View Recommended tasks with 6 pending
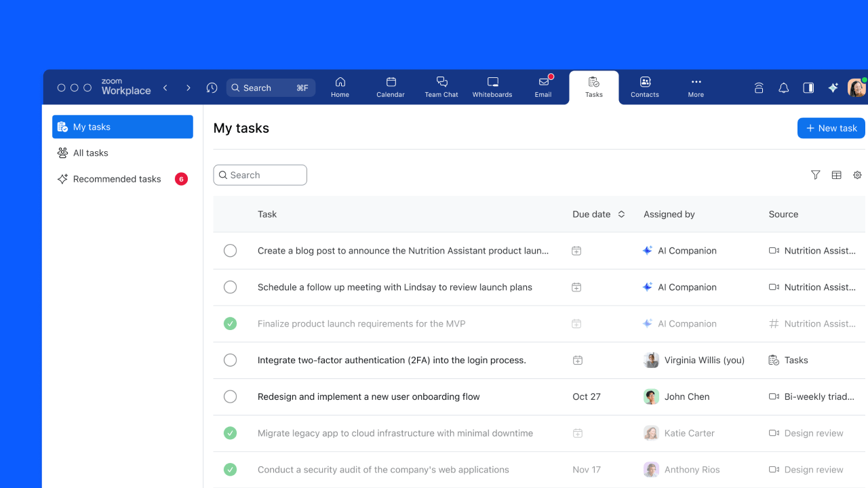 [117, 178]
